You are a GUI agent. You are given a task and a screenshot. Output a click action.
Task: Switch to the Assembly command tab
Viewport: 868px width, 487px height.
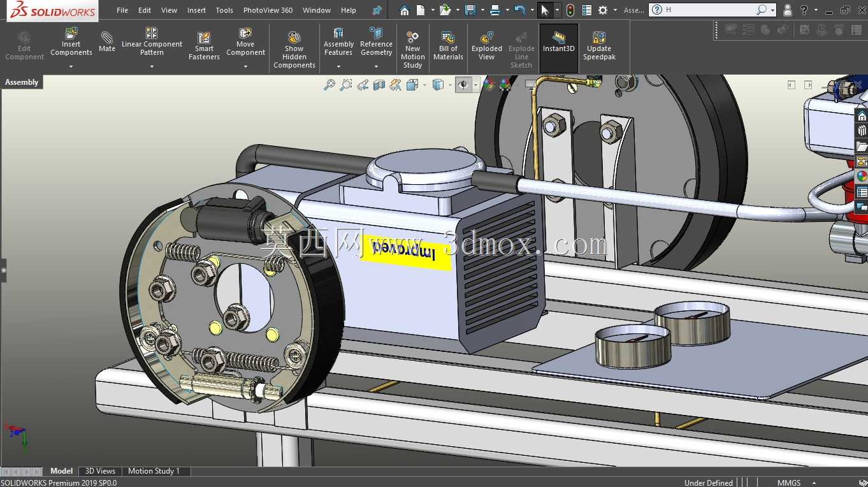pyautogui.click(x=22, y=82)
